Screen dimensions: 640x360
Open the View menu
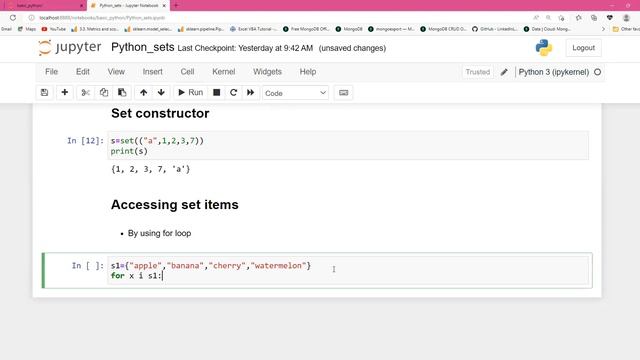(116, 72)
